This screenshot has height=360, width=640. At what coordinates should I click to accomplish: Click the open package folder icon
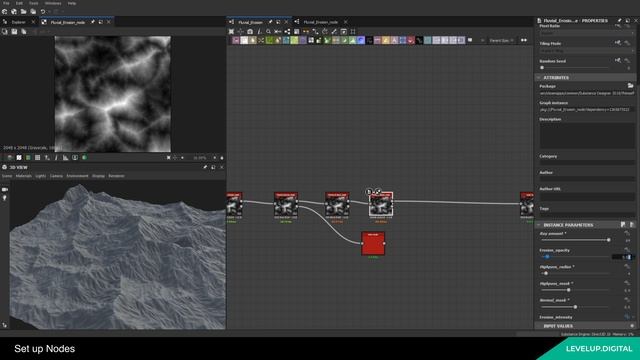point(24,12)
